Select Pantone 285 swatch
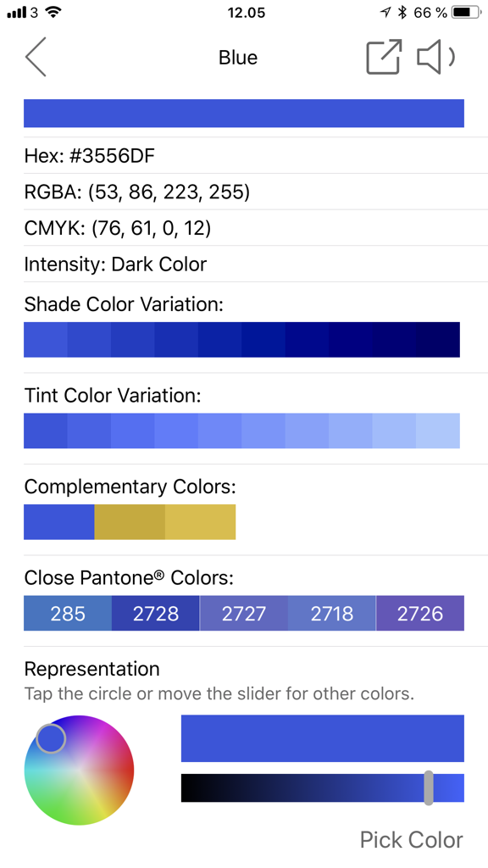The width and height of the screenshot is (488, 868). pyautogui.click(x=67, y=613)
